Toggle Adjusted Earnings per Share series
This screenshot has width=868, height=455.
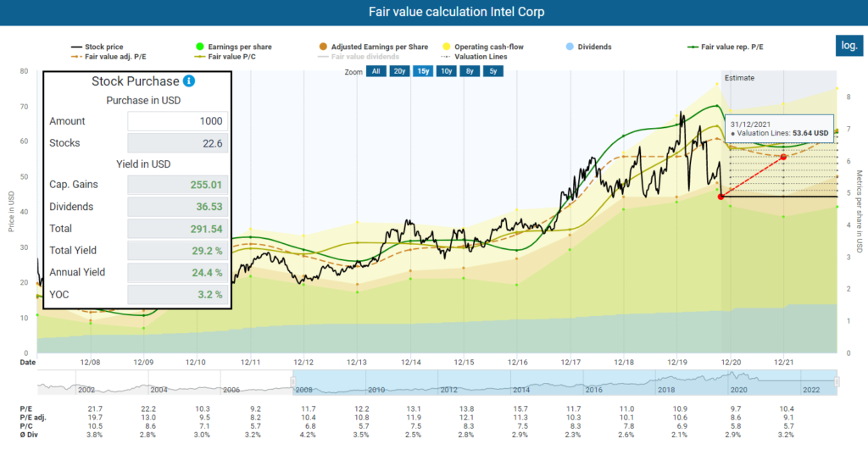pyautogui.click(x=374, y=47)
